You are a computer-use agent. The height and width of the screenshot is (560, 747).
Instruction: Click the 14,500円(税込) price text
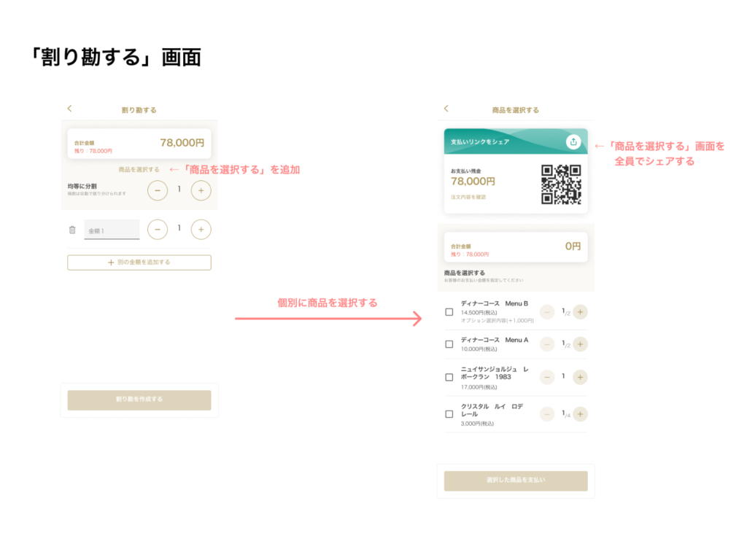[479, 313]
